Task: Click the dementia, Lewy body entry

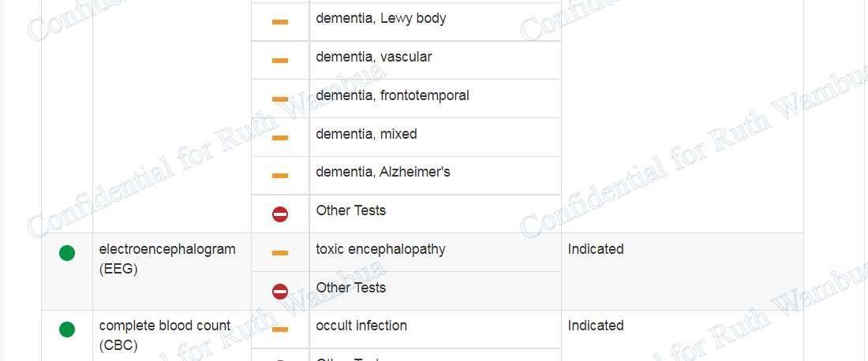Action: (x=380, y=18)
